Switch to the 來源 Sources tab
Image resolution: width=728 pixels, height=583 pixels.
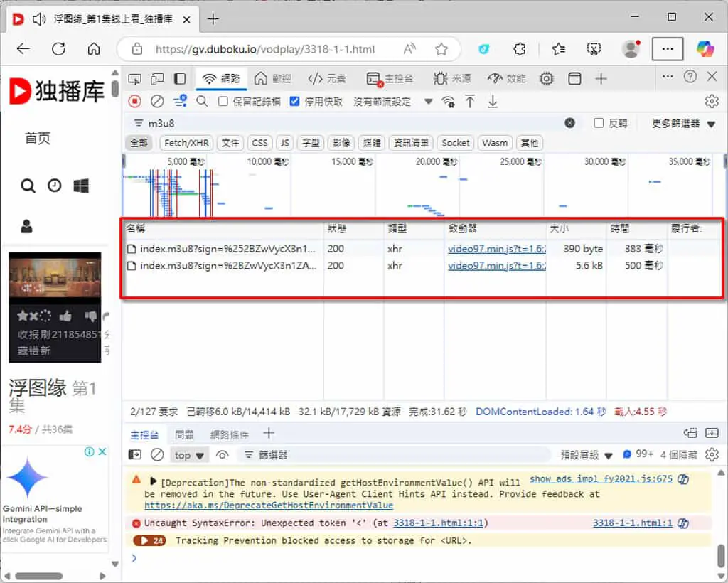coord(451,79)
